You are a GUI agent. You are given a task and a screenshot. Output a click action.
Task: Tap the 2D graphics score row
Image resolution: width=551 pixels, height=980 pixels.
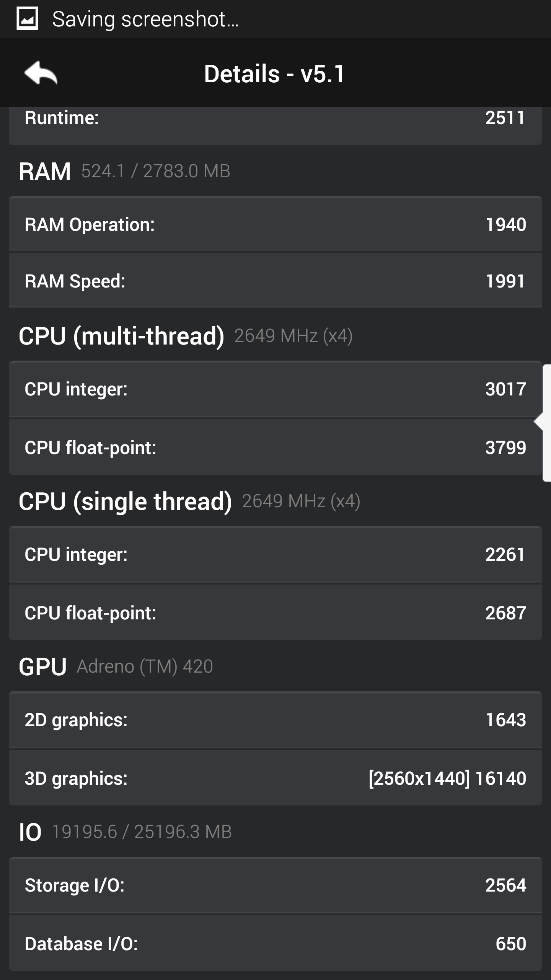coord(275,720)
